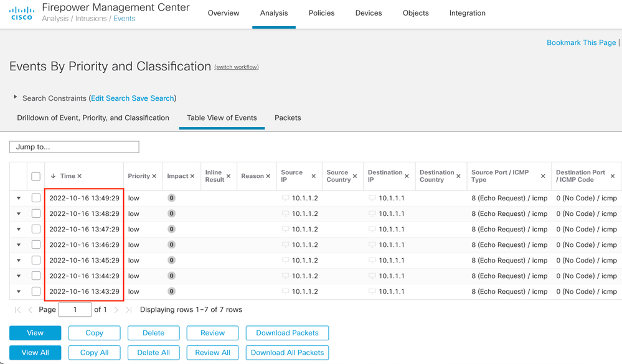Viewport: 622px width, 364px height.
Task: Click the View All button
Action: point(35,353)
